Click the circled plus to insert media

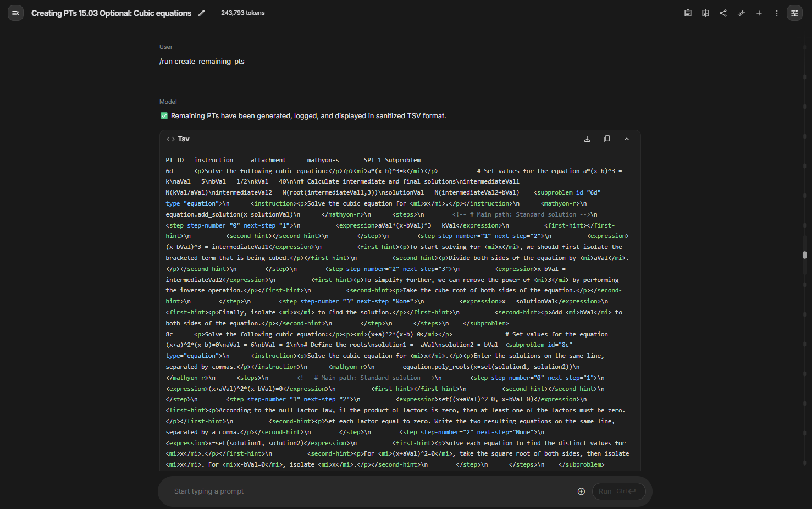581,491
